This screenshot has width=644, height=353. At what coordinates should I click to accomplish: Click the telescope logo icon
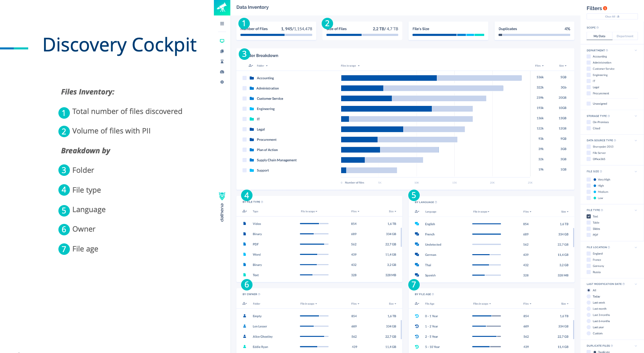[x=222, y=7]
